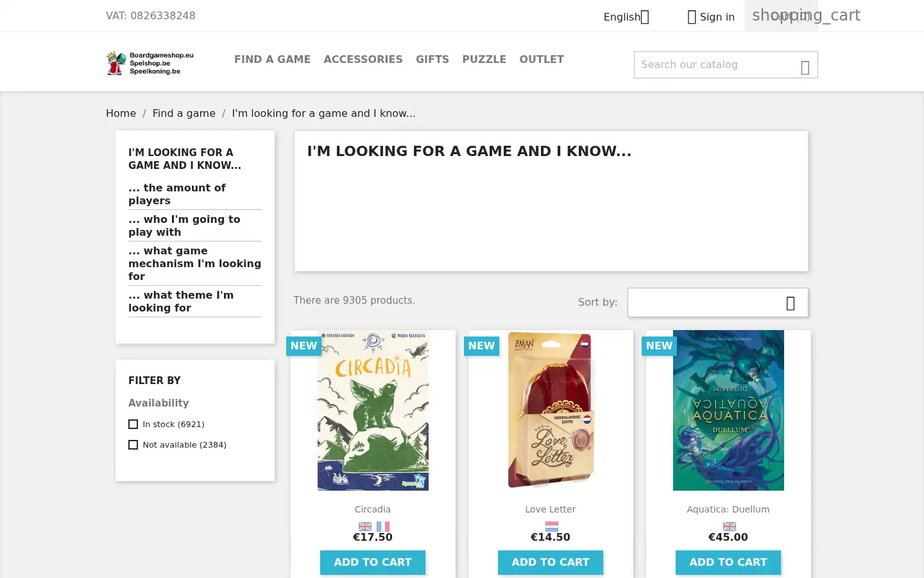Add Aquatica: Duellum to cart
The height and width of the screenshot is (578, 924).
tap(728, 562)
